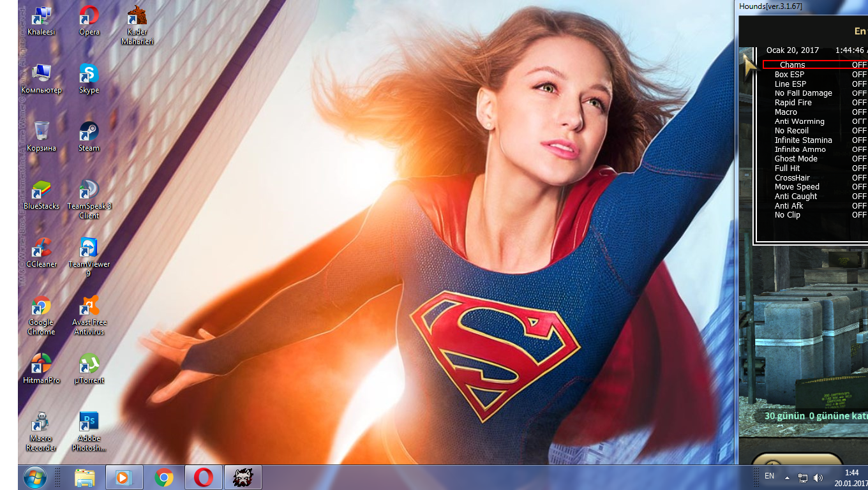Select the Anti Afk menu label

789,206
